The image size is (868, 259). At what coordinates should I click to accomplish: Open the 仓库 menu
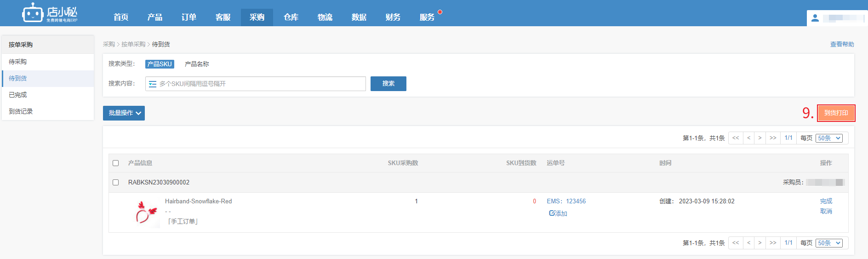coord(291,17)
